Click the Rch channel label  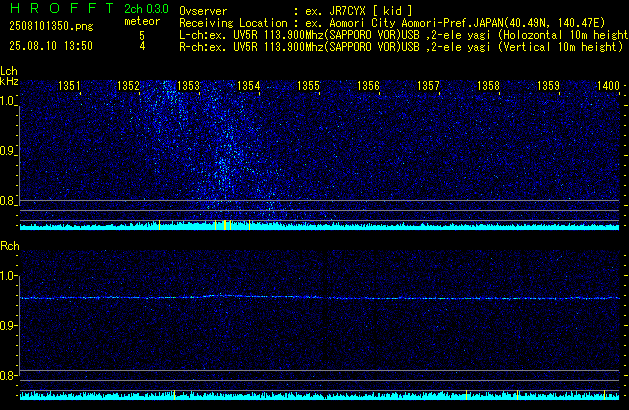pos(10,246)
